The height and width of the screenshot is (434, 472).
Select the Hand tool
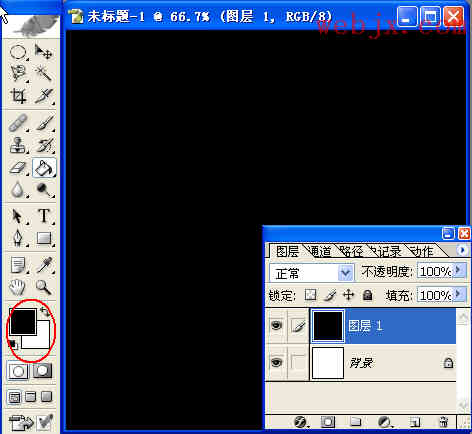[x=18, y=287]
